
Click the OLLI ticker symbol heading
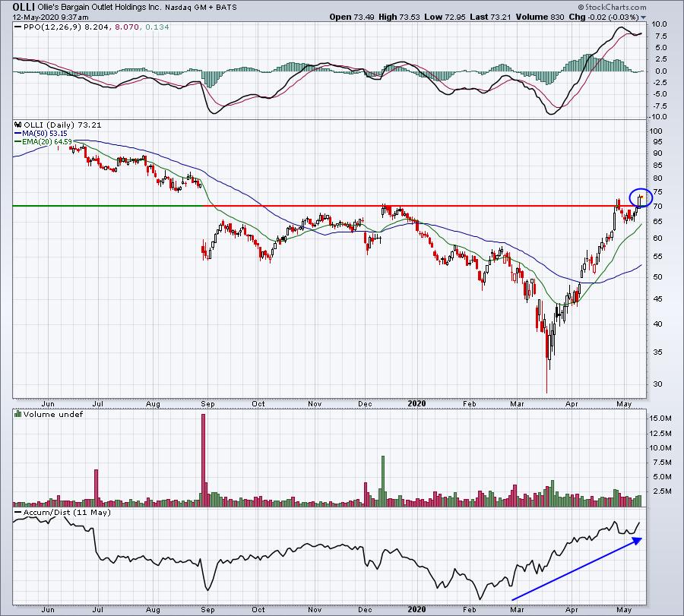(17, 7)
